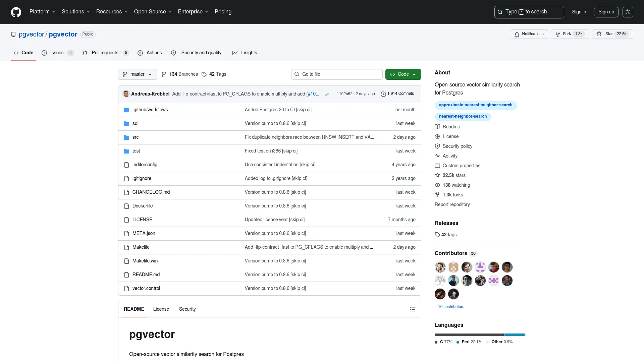Select the Security tab beside README

tap(187, 309)
